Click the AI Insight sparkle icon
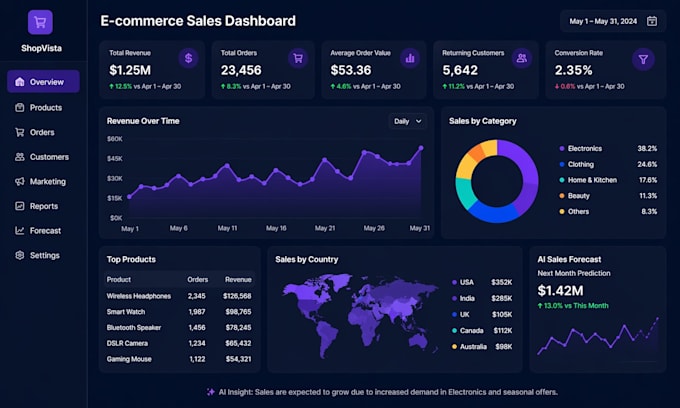This screenshot has width=680, height=408. (211, 392)
